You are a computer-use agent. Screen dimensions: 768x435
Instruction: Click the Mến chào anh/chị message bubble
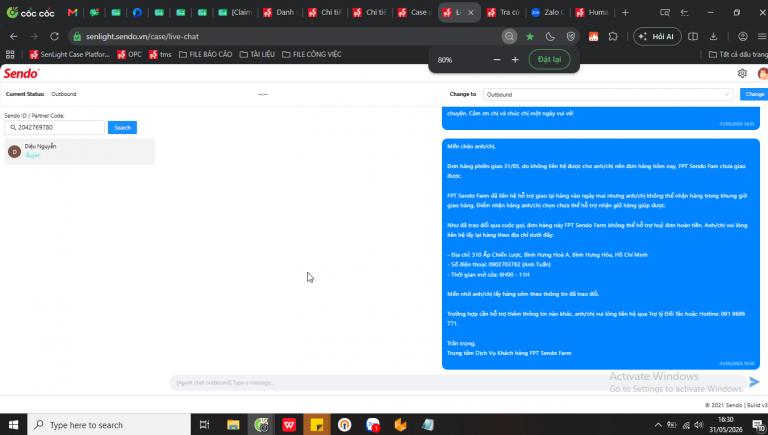click(600, 254)
